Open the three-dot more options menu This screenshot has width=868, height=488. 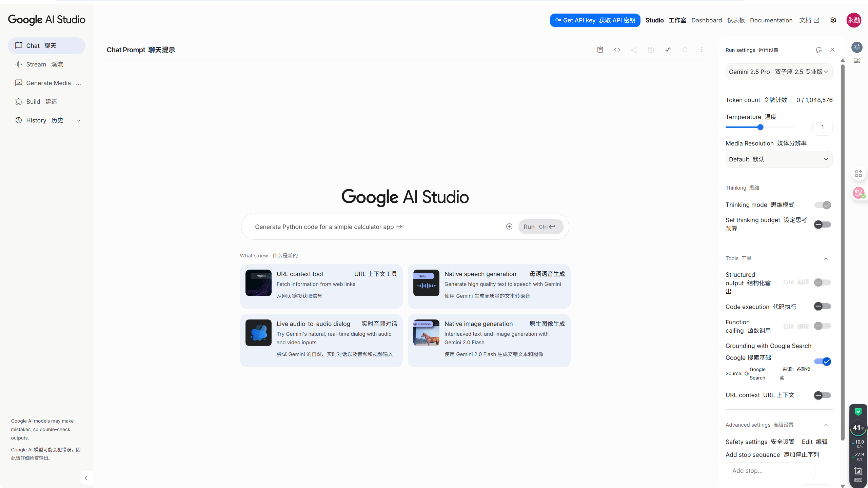[x=702, y=50]
